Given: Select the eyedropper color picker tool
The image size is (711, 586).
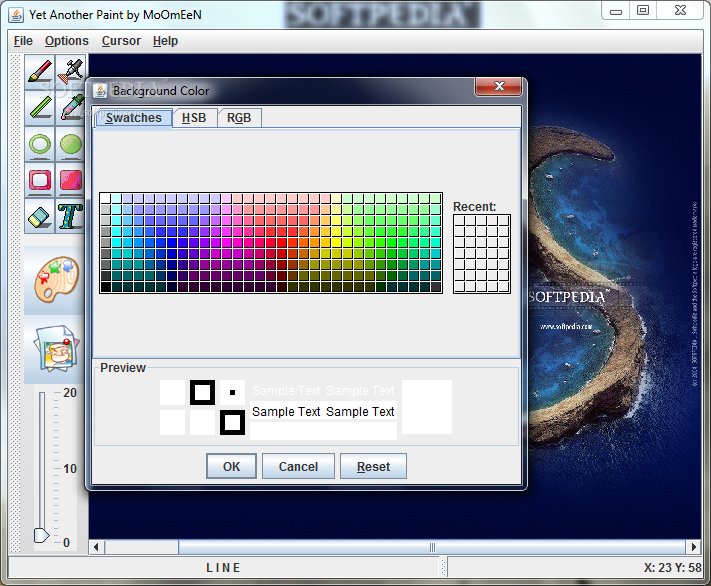Looking at the screenshot, I should tap(71, 108).
